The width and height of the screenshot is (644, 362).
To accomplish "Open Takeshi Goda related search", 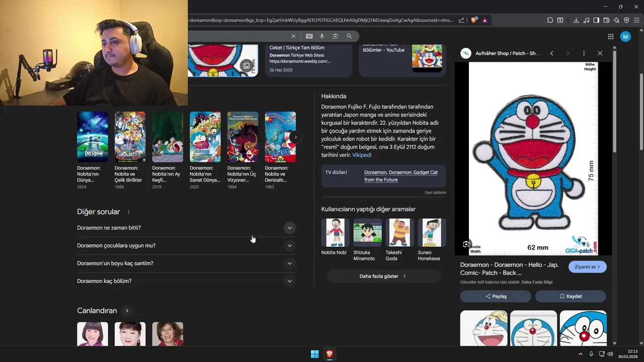I will (x=399, y=240).
